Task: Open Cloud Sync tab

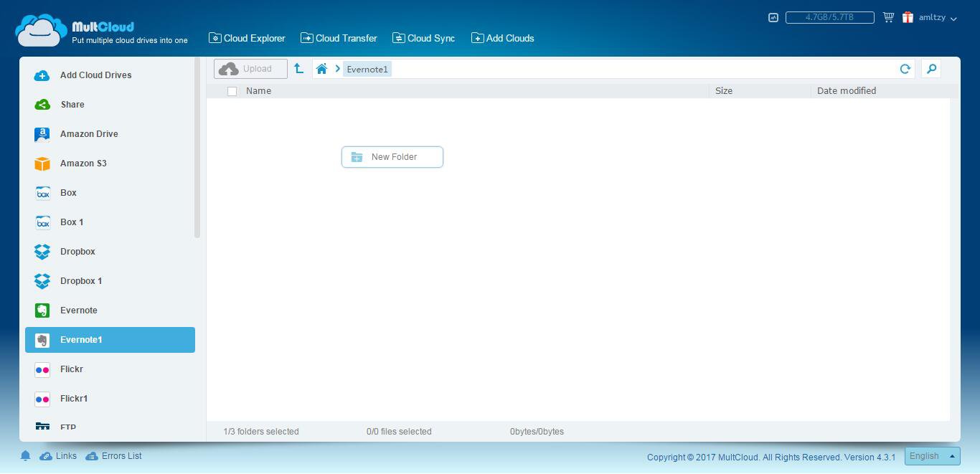Action: click(x=423, y=38)
